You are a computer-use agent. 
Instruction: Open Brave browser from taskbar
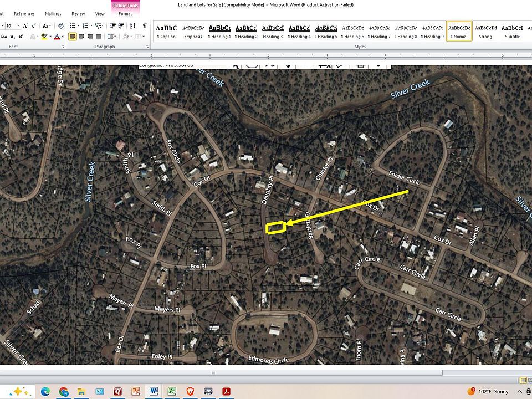190,392
